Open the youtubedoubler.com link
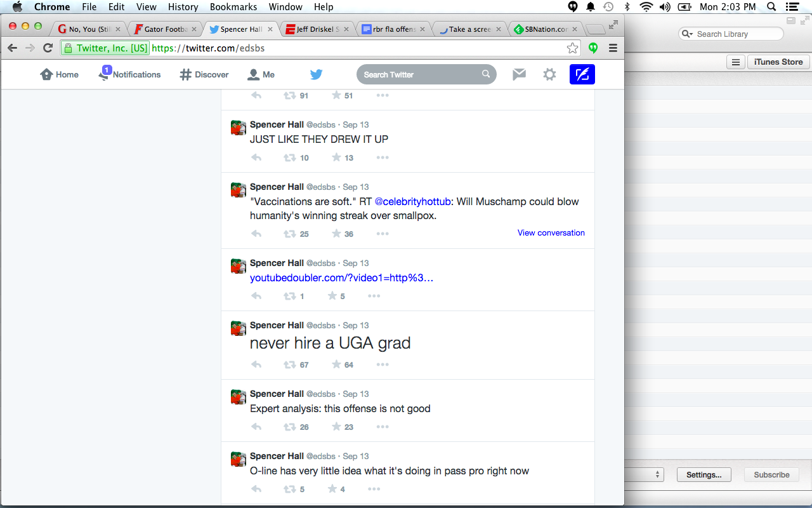 coord(341,278)
